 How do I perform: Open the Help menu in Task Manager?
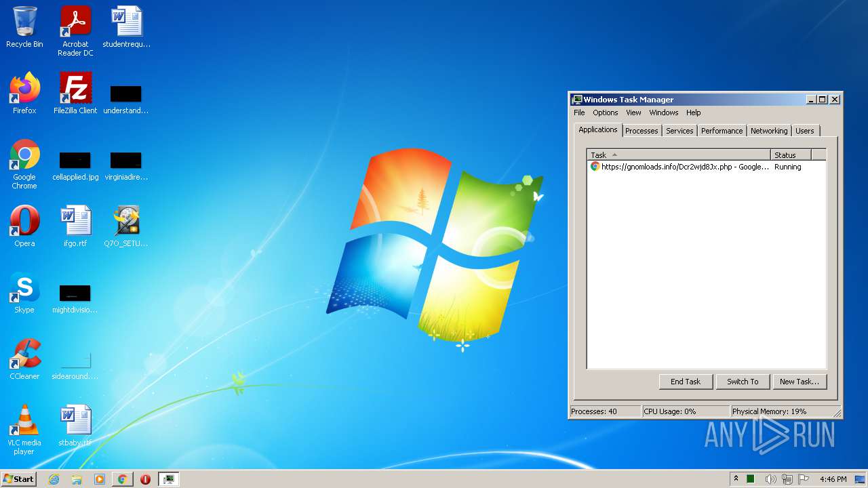pyautogui.click(x=693, y=113)
